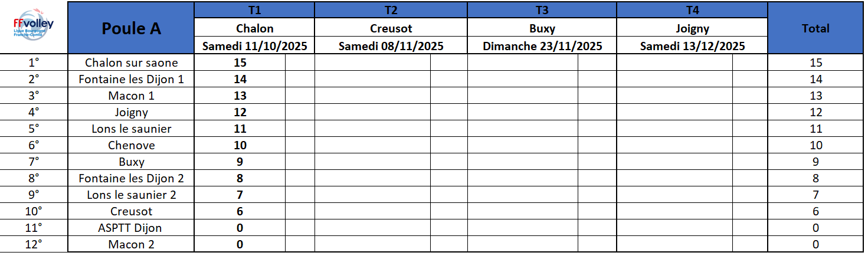Click the Creusot venue header cell
The width and height of the screenshot is (868, 259).
[391, 28]
